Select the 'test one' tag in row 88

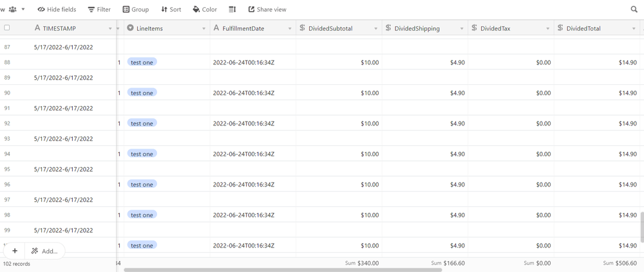pos(142,62)
